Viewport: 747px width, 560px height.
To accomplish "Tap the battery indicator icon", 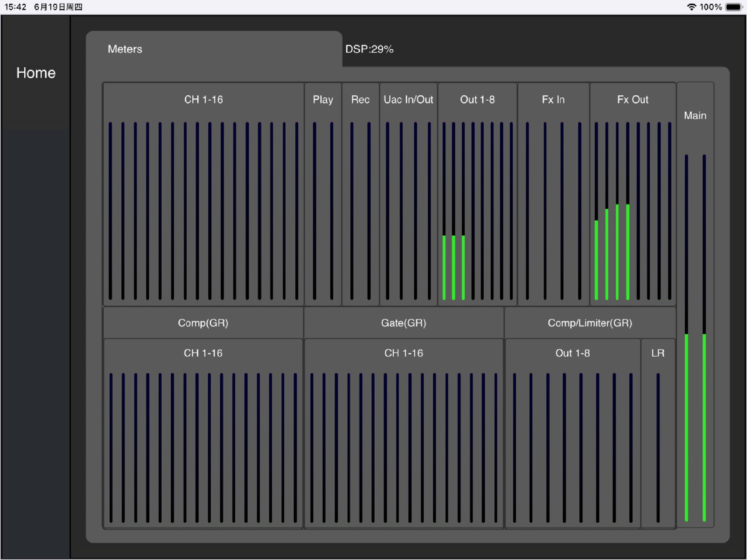I will pos(734,7).
